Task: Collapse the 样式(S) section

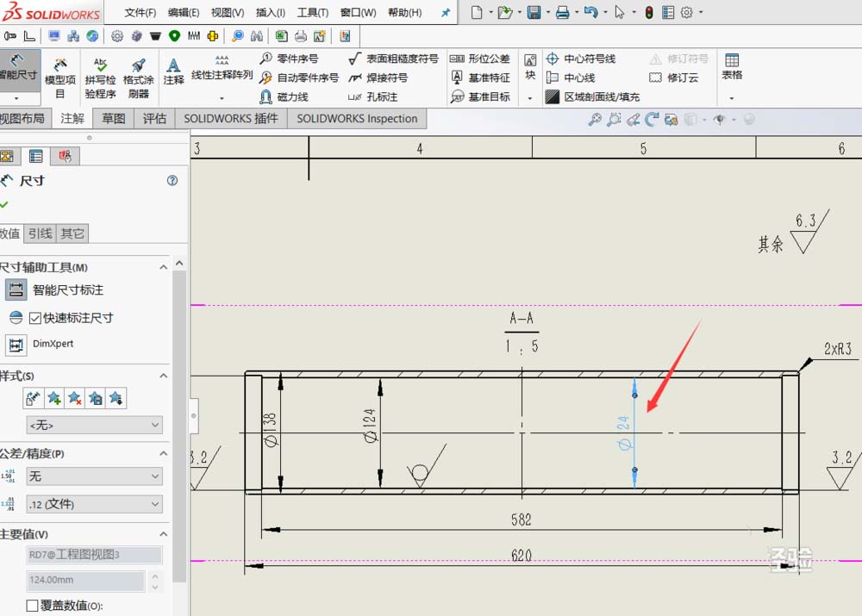Action: pos(163,376)
